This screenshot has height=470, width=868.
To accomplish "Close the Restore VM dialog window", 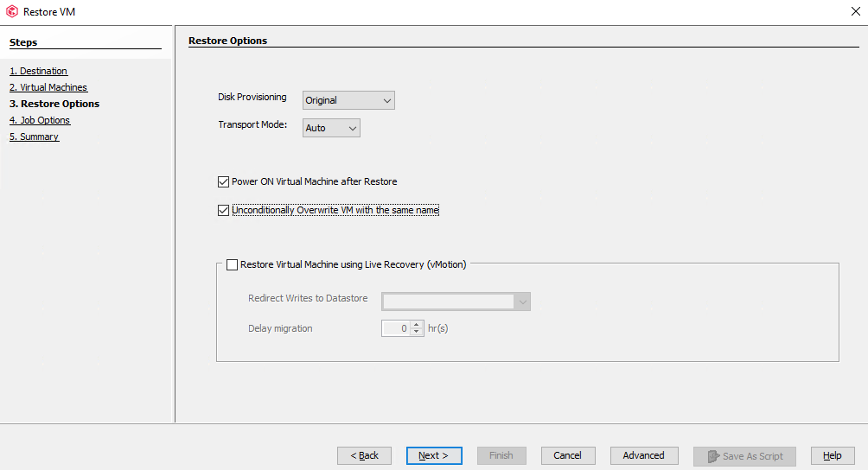I will 855,11.
